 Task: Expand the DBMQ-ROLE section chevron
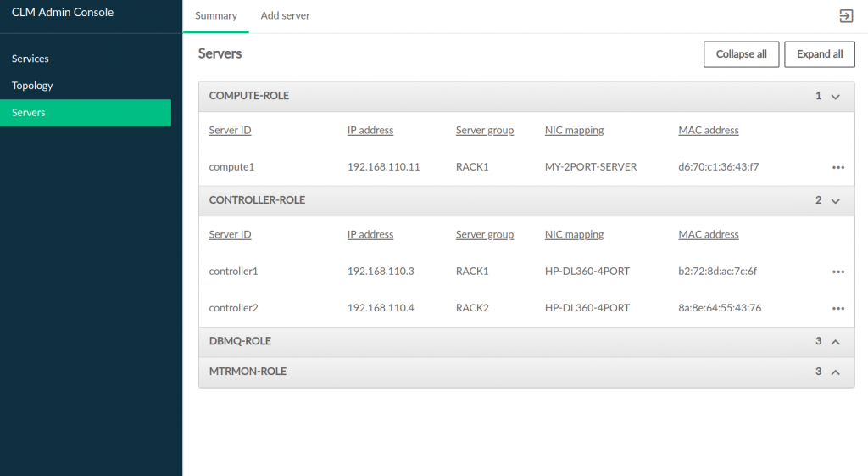(835, 342)
